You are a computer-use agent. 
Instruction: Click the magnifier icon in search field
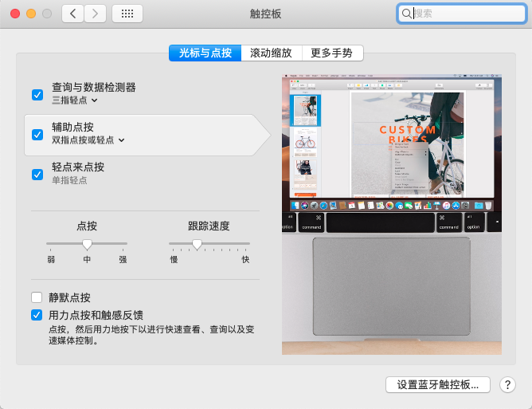coord(406,14)
